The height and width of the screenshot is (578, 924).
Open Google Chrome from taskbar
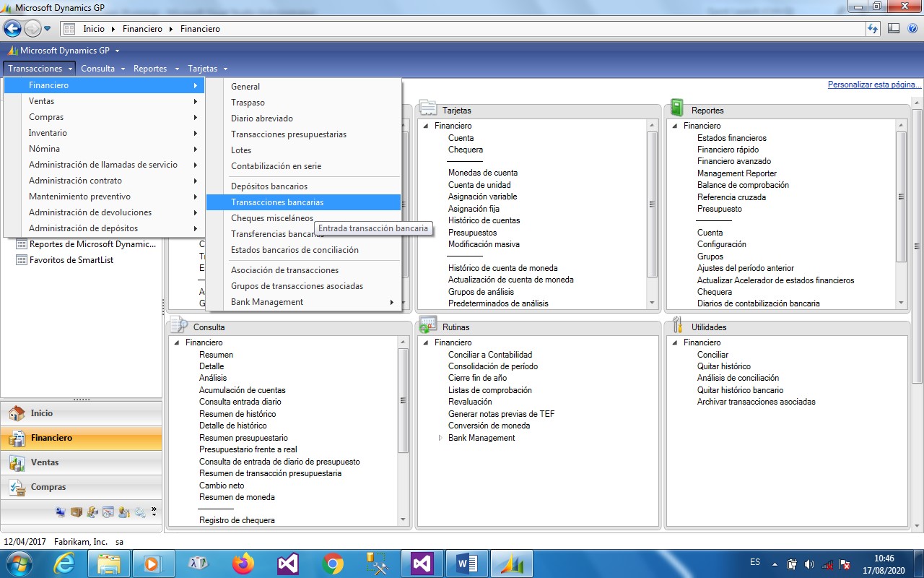[333, 563]
